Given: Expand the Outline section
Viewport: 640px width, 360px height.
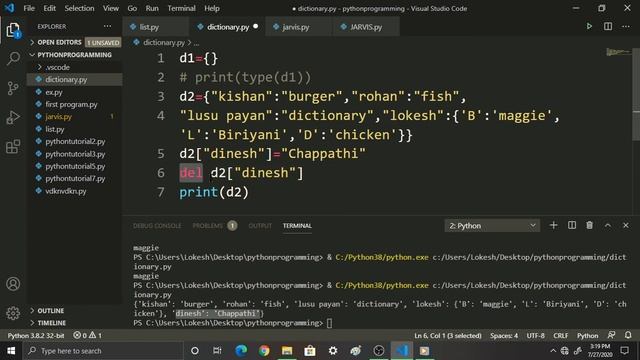Looking at the screenshot, I should 75,311.
